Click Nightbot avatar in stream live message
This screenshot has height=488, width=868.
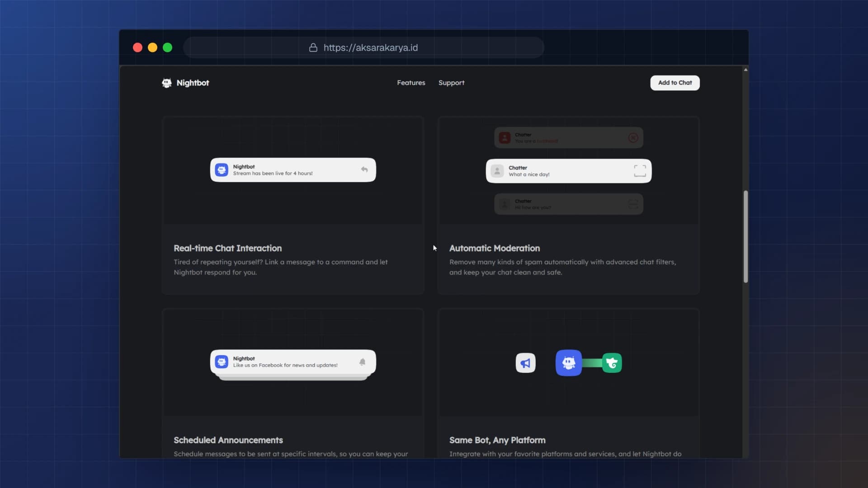click(x=222, y=170)
